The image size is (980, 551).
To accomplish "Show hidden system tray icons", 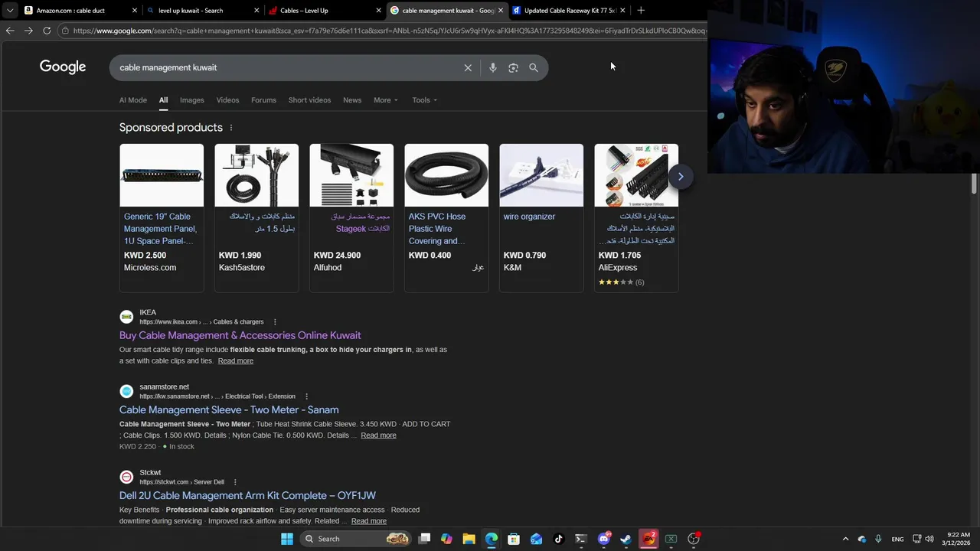I will coord(845,539).
